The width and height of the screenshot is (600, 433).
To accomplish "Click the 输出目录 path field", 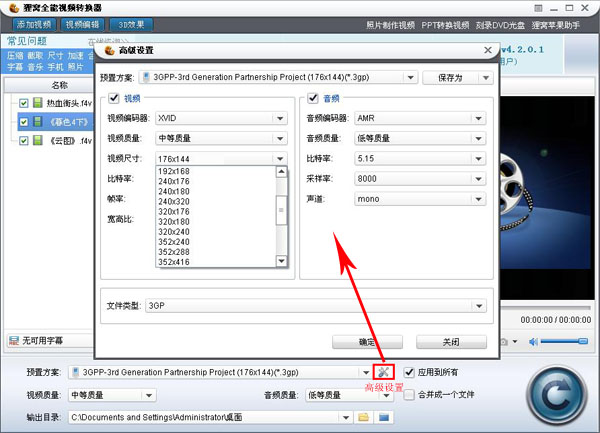I will 204,417.
